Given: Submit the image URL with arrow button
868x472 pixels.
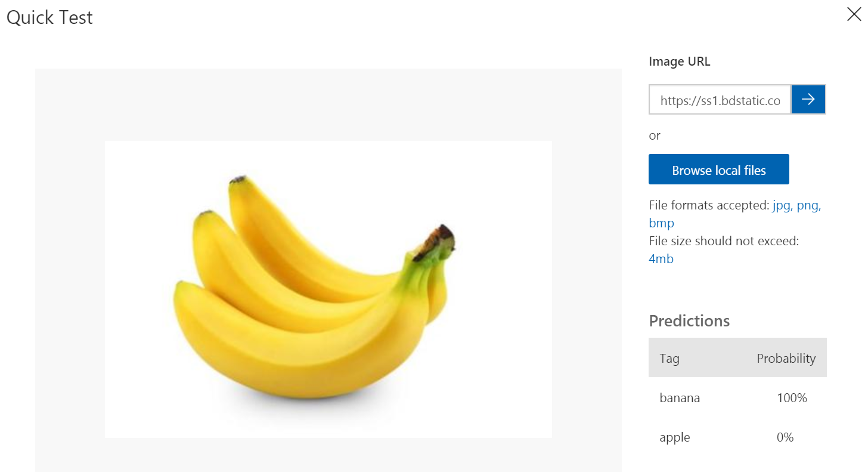Looking at the screenshot, I should [808, 100].
